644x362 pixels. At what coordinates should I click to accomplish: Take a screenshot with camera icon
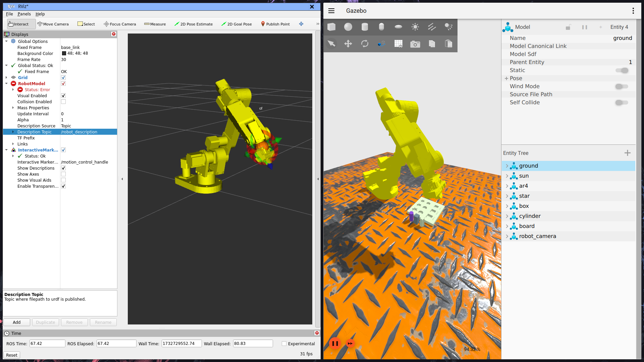pos(415,44)
